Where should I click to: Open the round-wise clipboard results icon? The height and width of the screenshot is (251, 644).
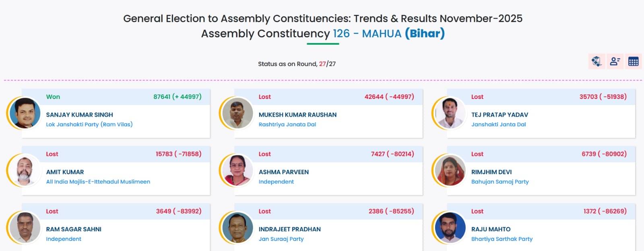tap(596, 62)
